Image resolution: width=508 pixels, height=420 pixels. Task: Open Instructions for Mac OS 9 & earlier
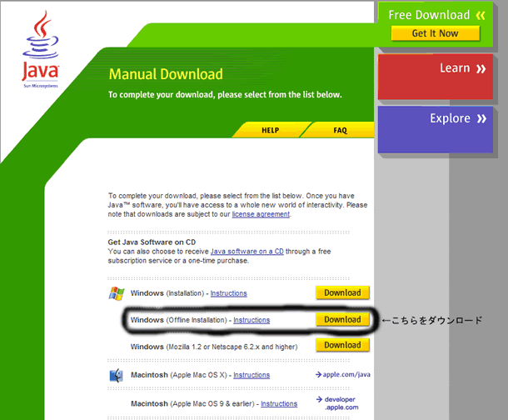coord(278,404)
